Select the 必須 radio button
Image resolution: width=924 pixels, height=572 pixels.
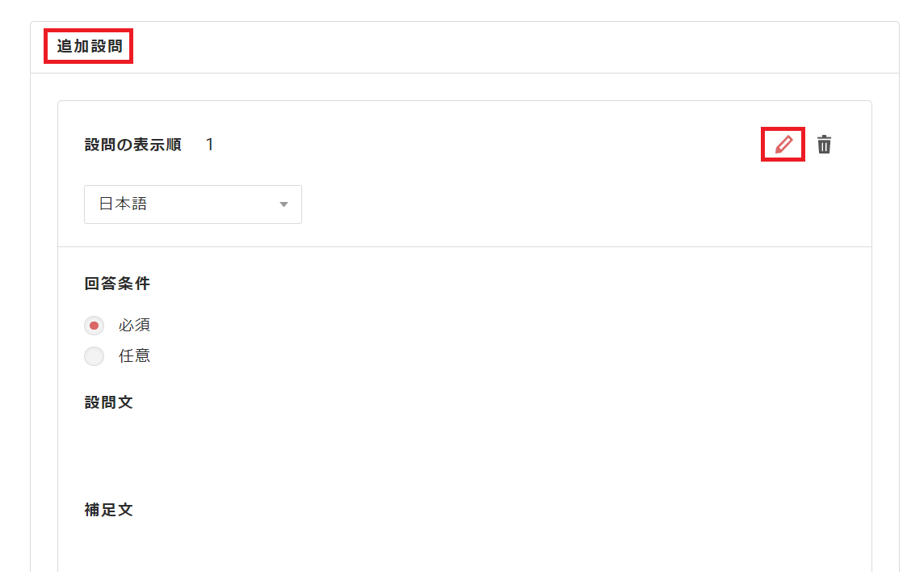[x=94, y=326]
